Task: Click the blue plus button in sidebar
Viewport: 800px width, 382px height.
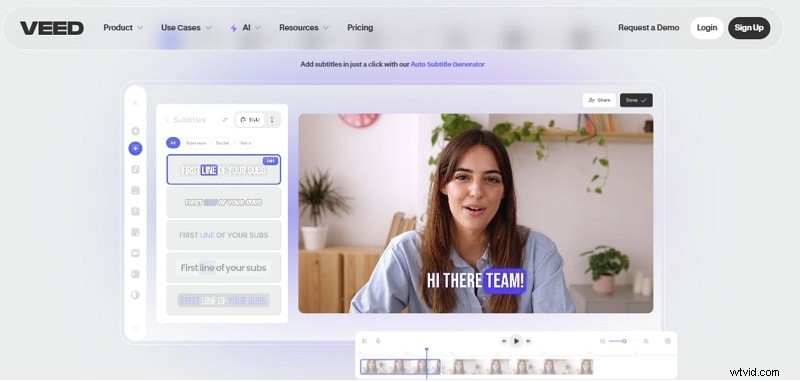Action: point(135,148)
